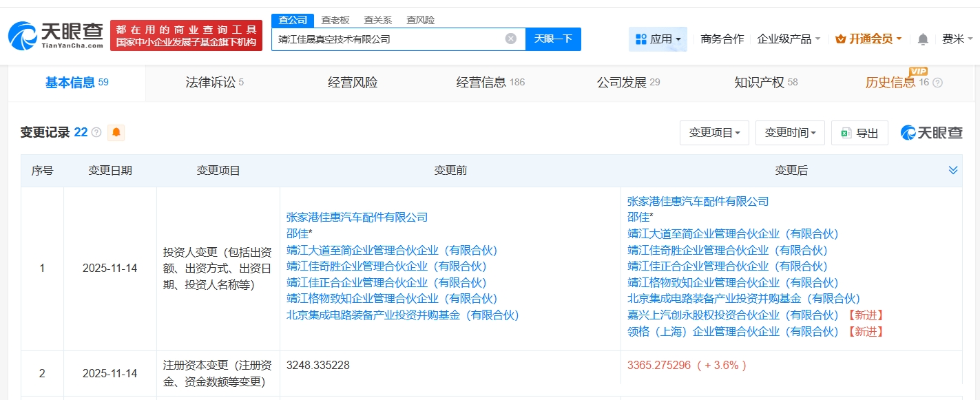Click the Tianyancha watermark logo near 导出
This screenshot has width=980, height=400.
[931, 132]
